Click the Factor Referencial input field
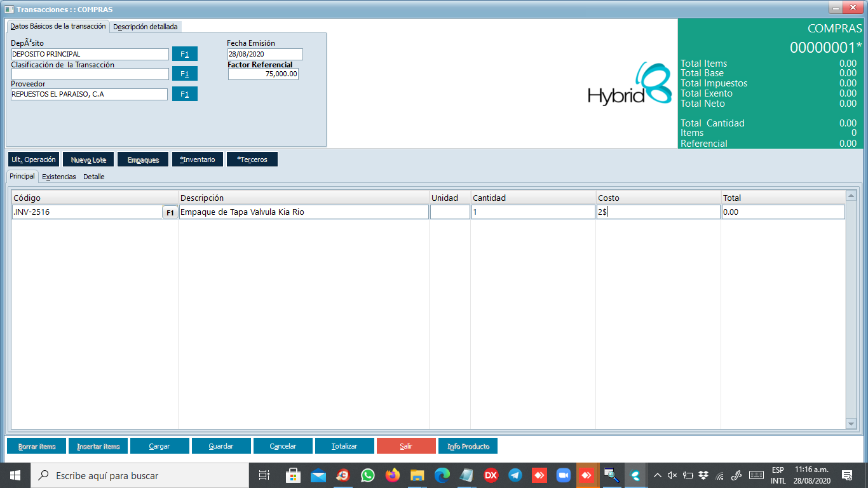The height and width of the screenshot is (488, 868). [263, 74]
